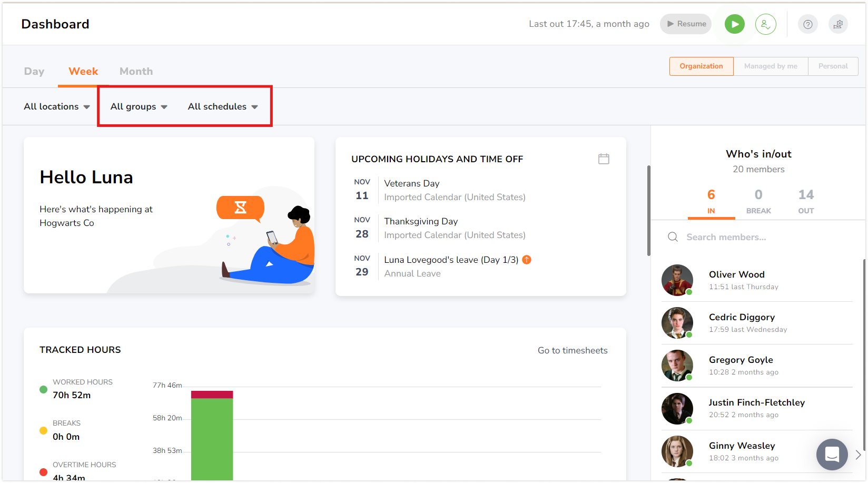Click the red Overtime Hours legend dot
Viewport: 868px width, 483px height.
click(x=44, y=472)
